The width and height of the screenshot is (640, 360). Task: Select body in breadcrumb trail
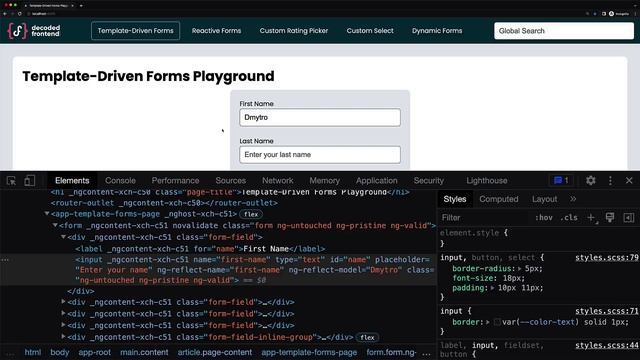(x=60, y=352)
